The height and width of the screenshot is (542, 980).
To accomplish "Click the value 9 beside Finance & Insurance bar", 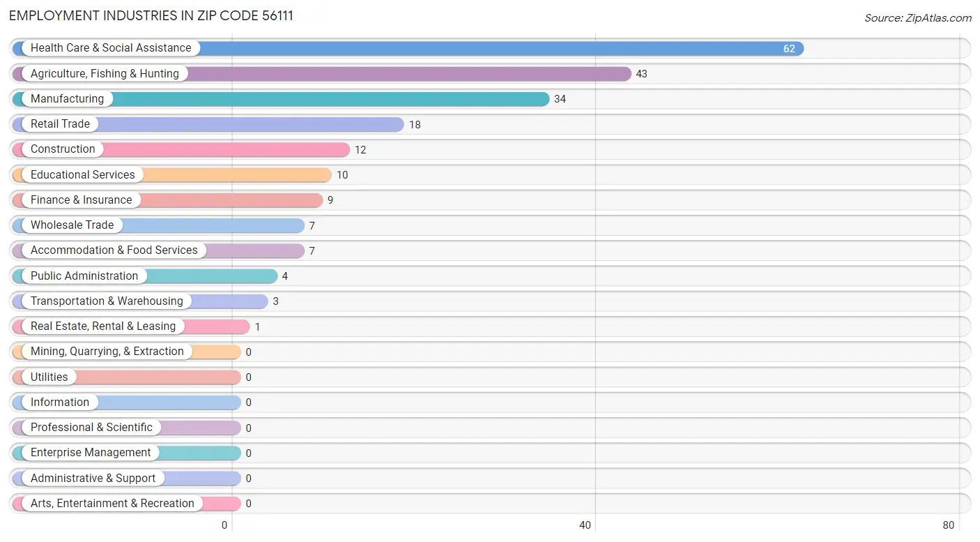I will coord(330,200).
